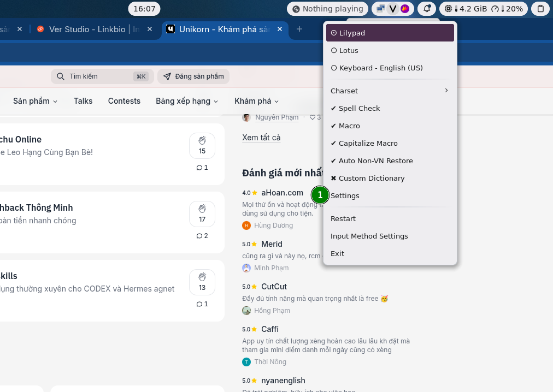Open the 16:07 clock in top panel
The image size is (553, 392).
click(x=144, y=9)
